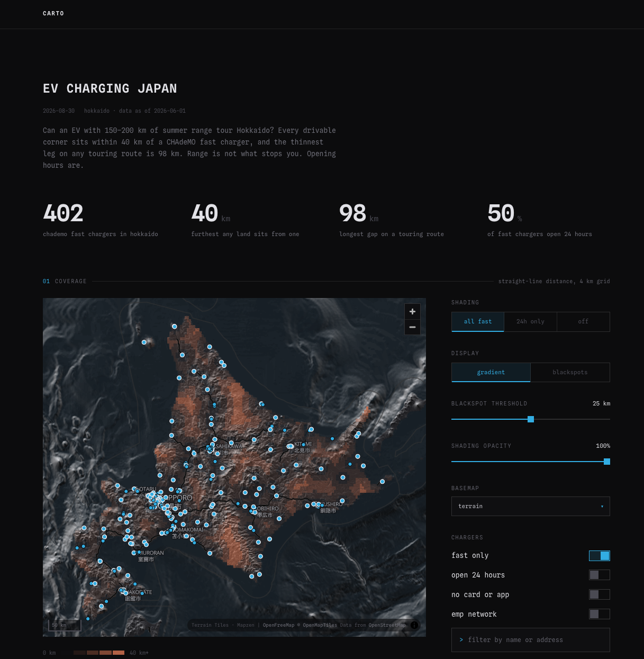Screen dimensions: 644x659
Task: Click the Mapzen attribution text
Action: 246,625
